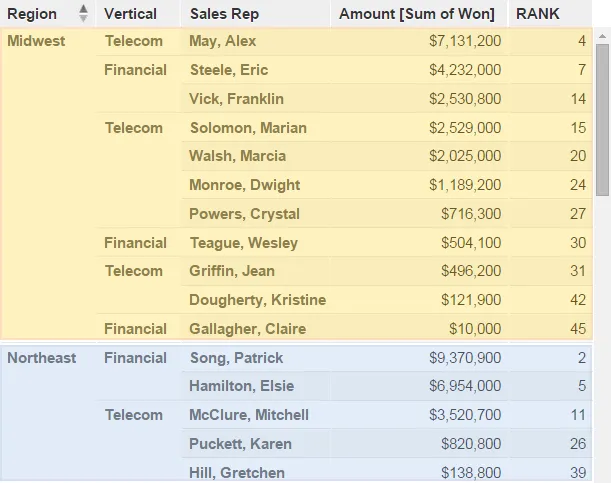Click the Song, Patrick cell

pos(236,358)
